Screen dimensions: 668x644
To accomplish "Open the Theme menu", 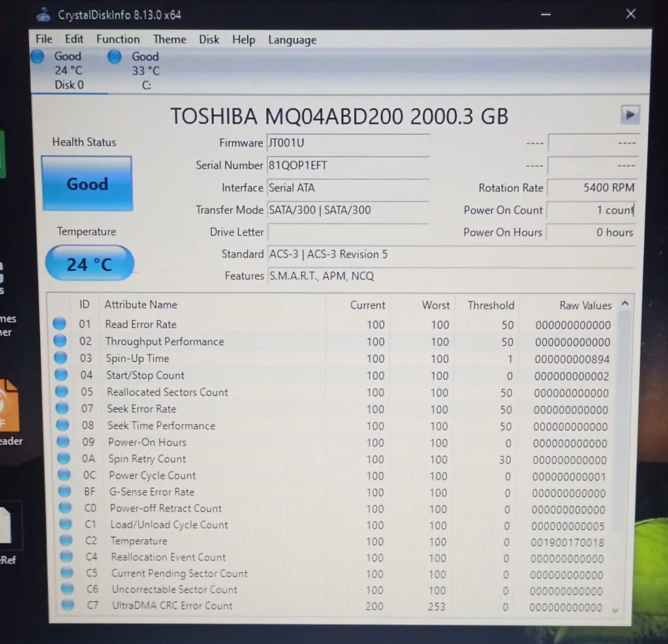I will coord(170,39).
